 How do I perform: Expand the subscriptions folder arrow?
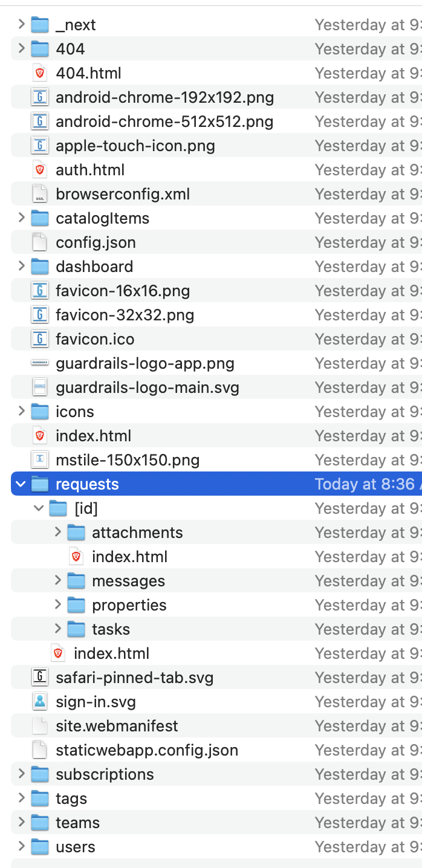pos(21,774)
